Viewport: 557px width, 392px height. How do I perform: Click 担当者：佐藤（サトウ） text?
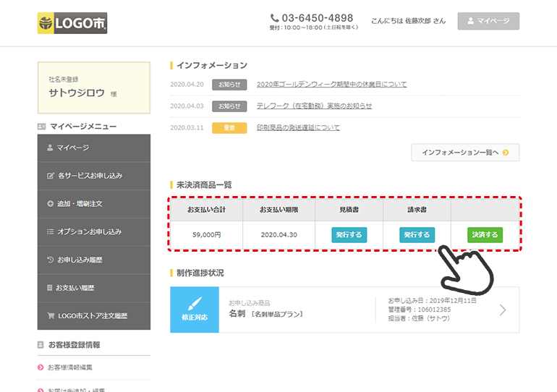[x=419, y=318]
